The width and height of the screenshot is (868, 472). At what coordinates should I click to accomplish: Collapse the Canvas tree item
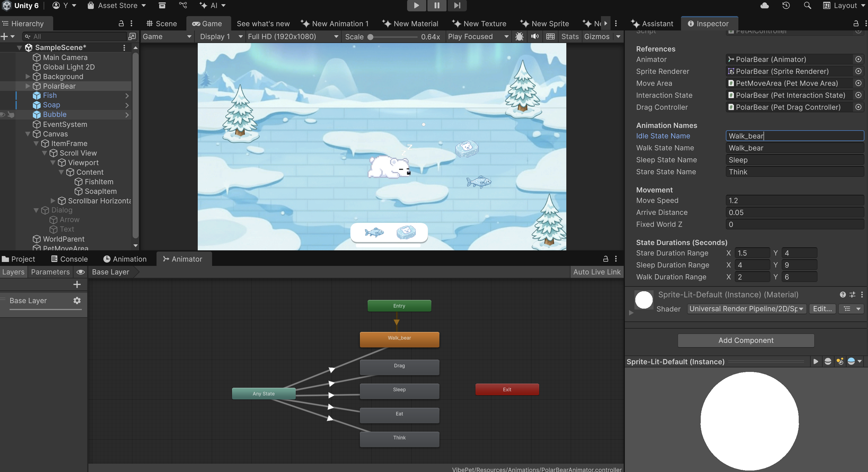28,134
